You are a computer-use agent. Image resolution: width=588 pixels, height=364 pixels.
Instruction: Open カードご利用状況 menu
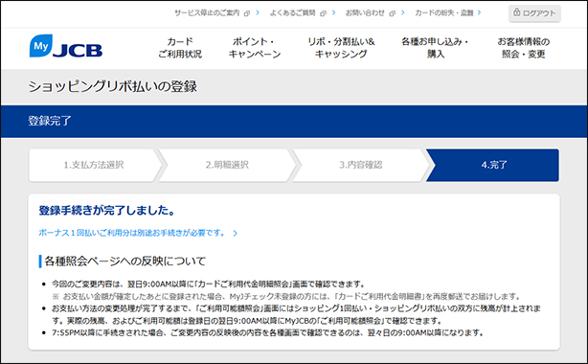[x=180, y=48]
